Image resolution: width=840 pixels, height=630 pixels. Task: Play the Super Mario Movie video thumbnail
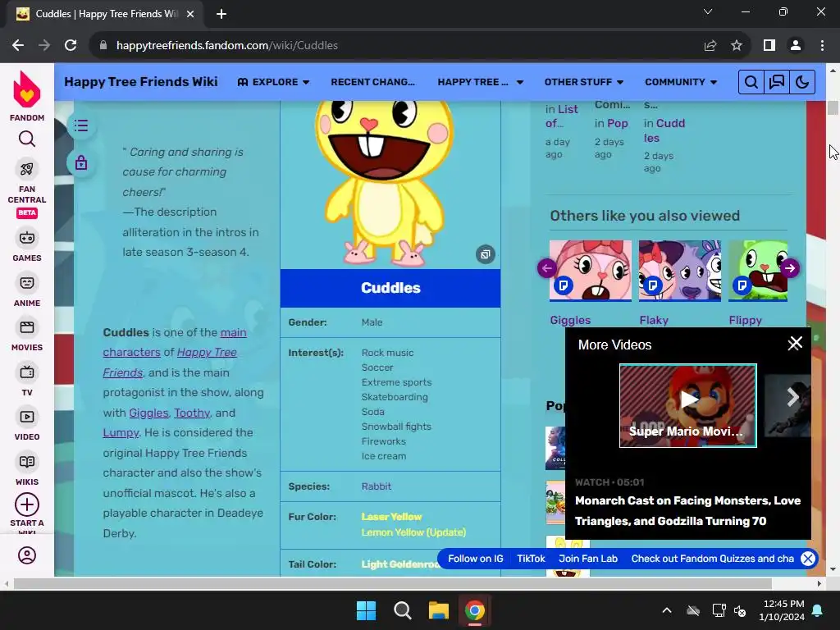(x=688, y=405)
